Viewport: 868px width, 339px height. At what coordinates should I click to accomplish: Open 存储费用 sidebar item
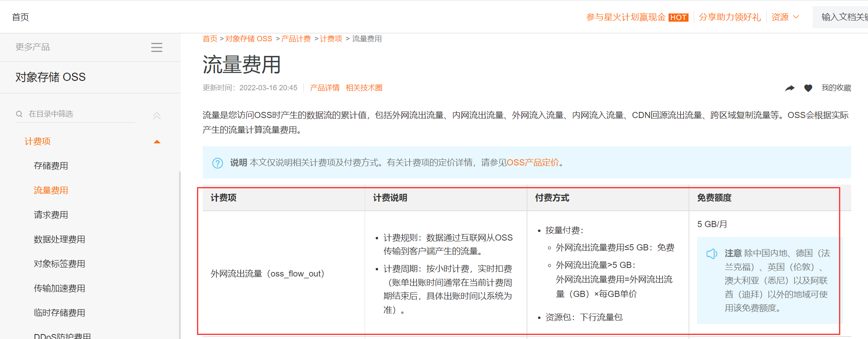51,166
